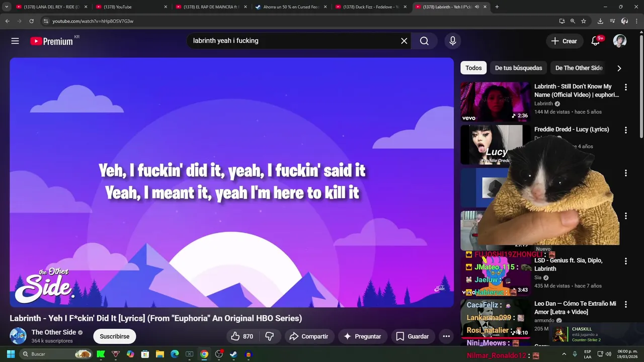Open options for Still Don't Know My Name video
Viewport: 644px width, 362px height.
pos(626,87)
